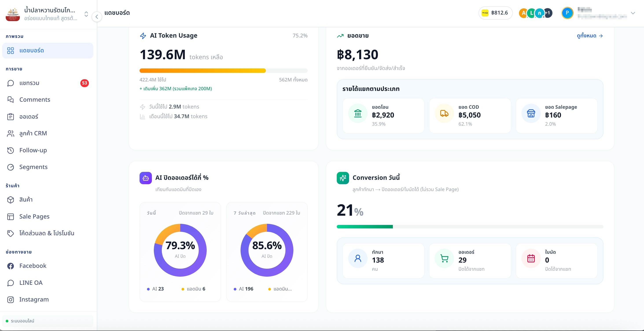
Task: Open Comments from the sidebar
Action: coord(48,99)
